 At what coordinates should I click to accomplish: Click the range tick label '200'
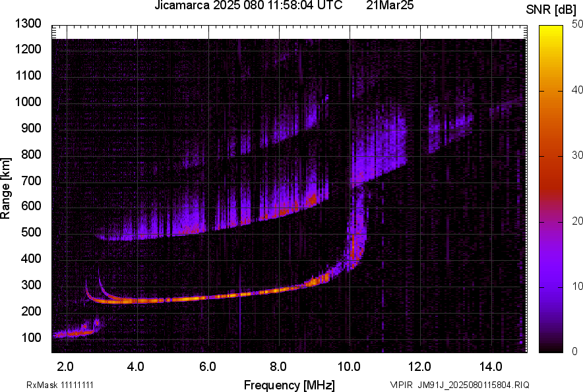31,311
